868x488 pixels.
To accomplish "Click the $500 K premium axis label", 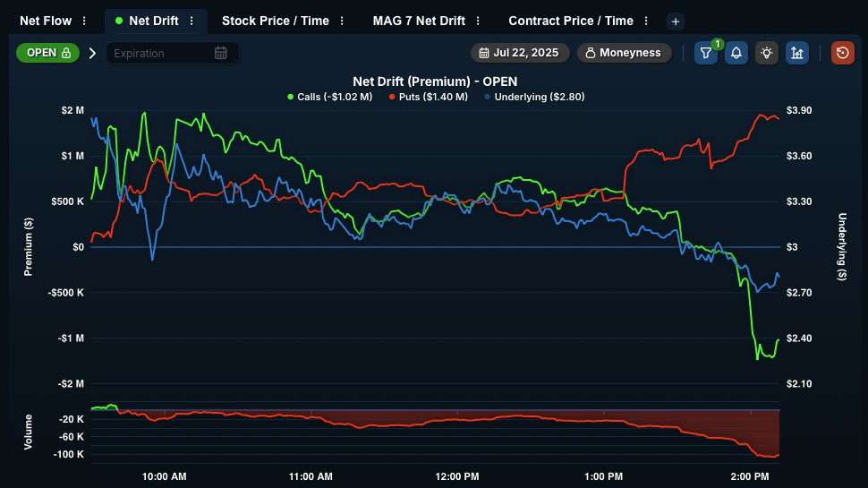I will [67, 201].
